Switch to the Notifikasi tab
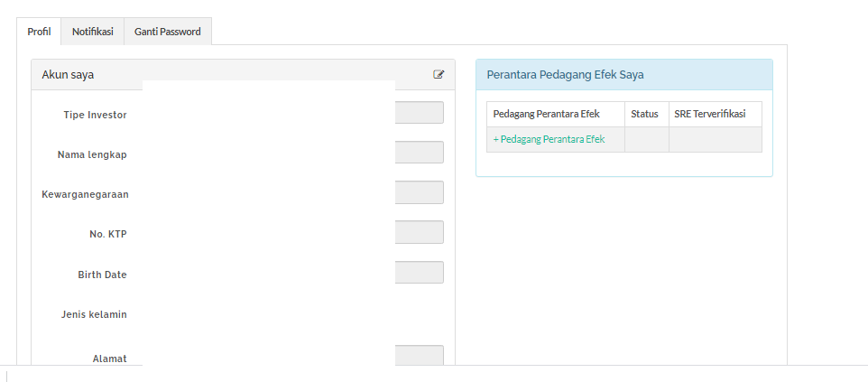 [92, 32]
